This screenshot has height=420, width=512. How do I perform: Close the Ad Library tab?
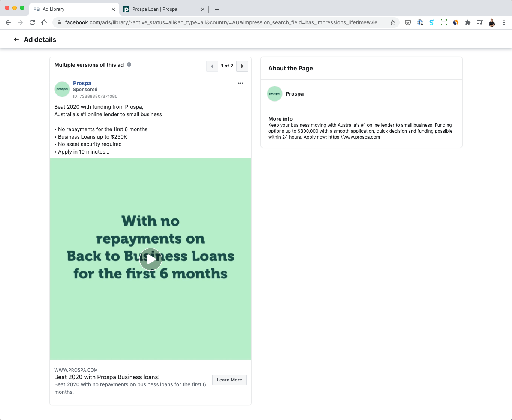(113, 9)
